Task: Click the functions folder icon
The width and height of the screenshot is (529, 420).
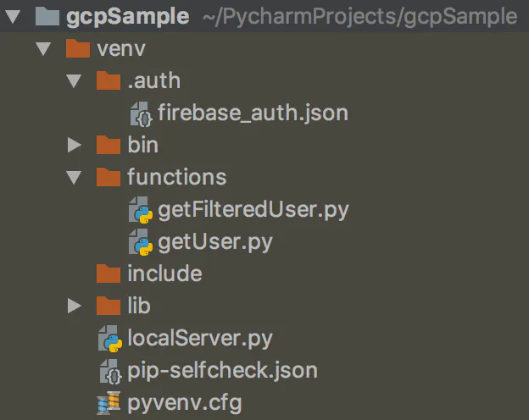Action: (x=109, y=177)
